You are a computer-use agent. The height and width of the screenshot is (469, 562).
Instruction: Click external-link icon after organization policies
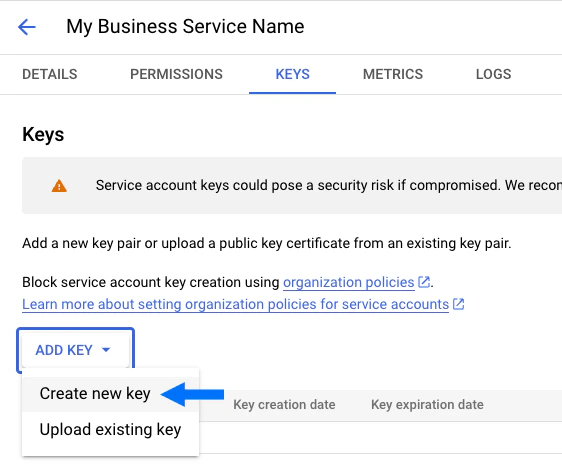click(x=424, y=282)
